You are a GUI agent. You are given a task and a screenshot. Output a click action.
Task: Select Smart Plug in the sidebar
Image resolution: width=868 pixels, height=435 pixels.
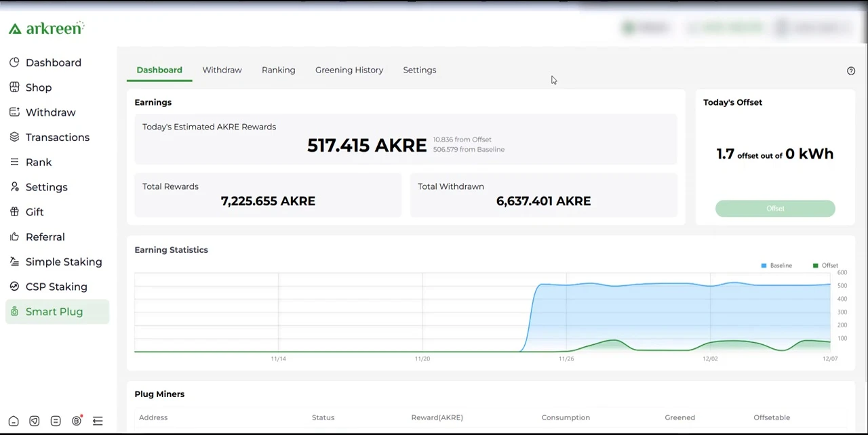tap(58, 312)
